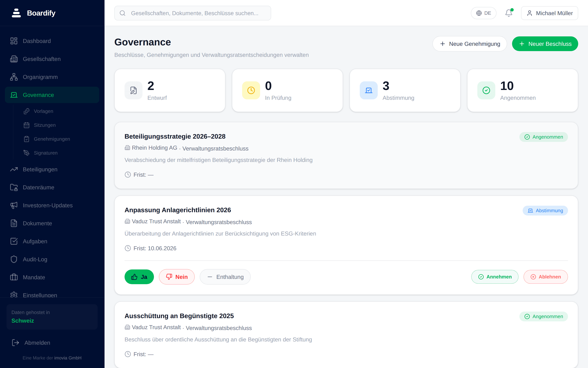Click the Sitzungen calendar icon
This screenshot has width=588, height=368.
(27, 125)
